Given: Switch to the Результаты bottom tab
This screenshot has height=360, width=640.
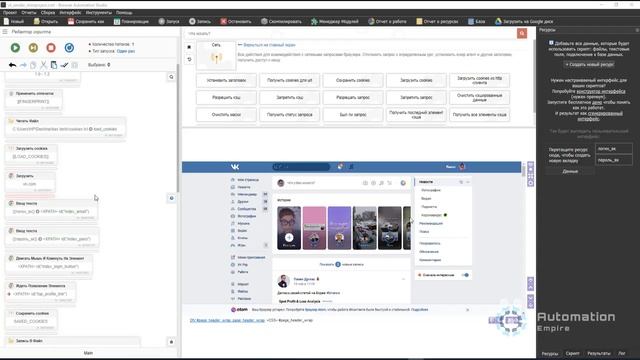Looking at the screenshot, I should point(599,353).
